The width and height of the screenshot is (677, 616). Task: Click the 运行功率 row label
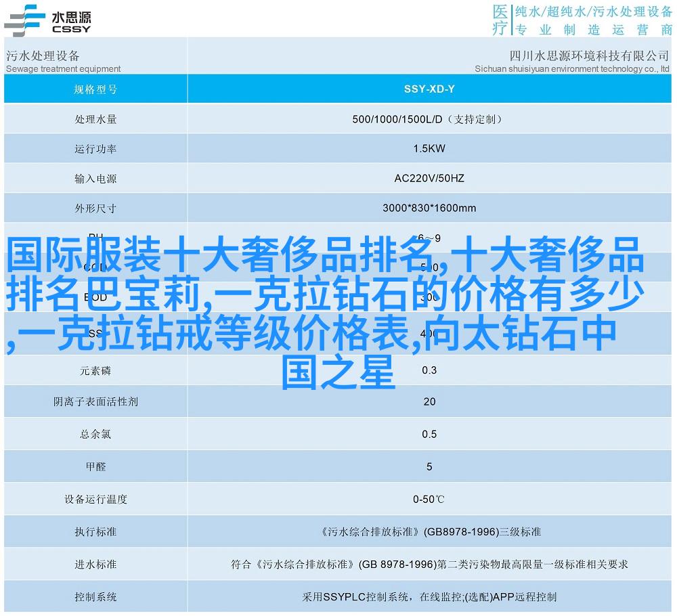[95, 149]
